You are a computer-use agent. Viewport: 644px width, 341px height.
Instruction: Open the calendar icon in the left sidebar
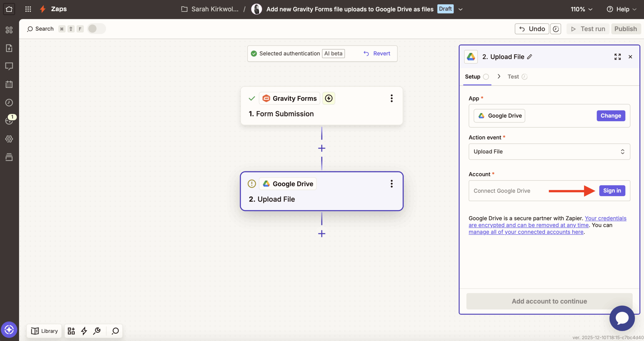point(9,84)
